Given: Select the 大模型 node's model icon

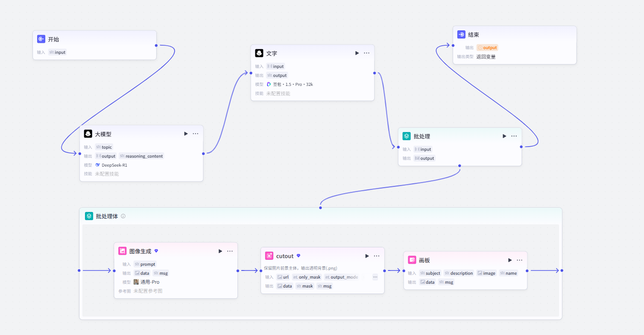Looking at the screenshot, I should tap(98, 165).
